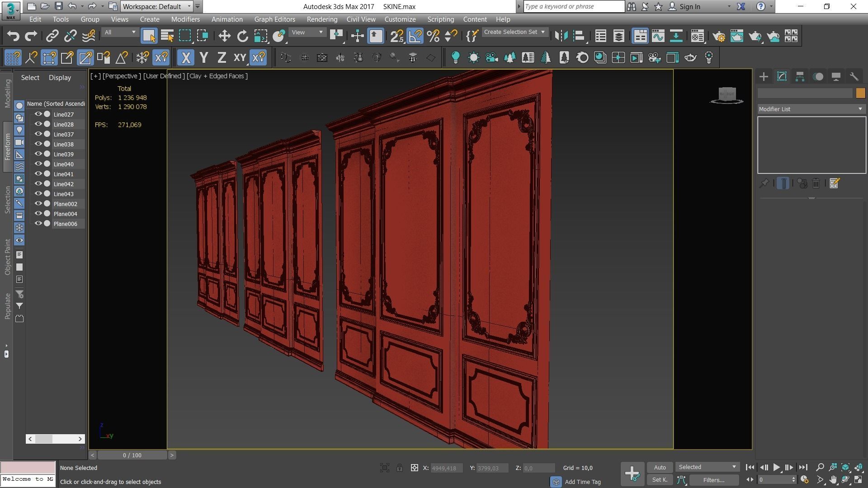Click the Render Production teapot
Image resolution: width=868 pixels, height=488 pixels.
pyautogui.click(x=755, y=36)
